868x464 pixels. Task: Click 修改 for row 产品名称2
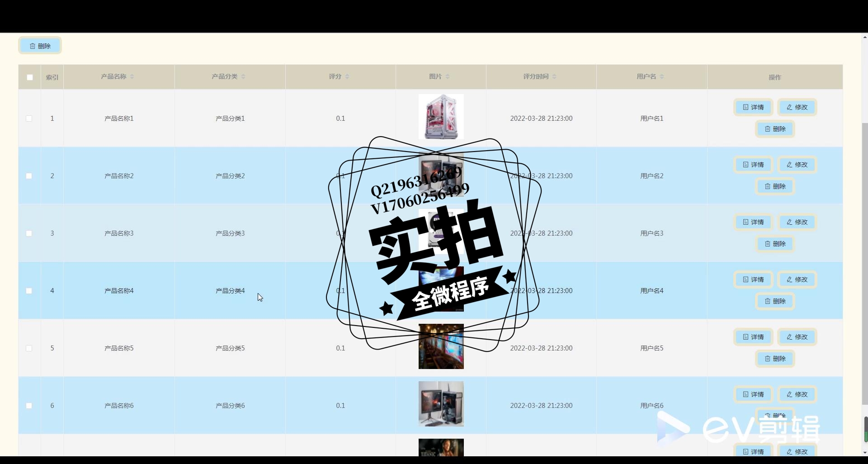(797, 165)
